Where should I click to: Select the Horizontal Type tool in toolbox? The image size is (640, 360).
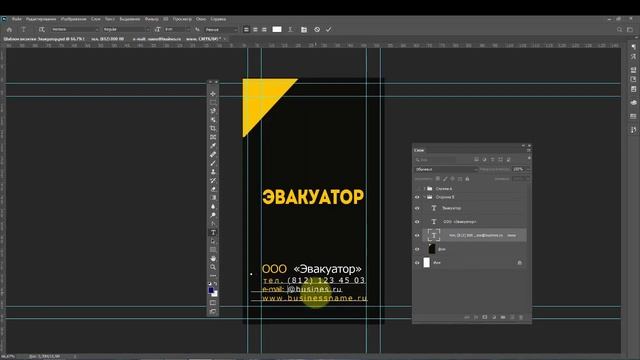(x=213, y=233)
